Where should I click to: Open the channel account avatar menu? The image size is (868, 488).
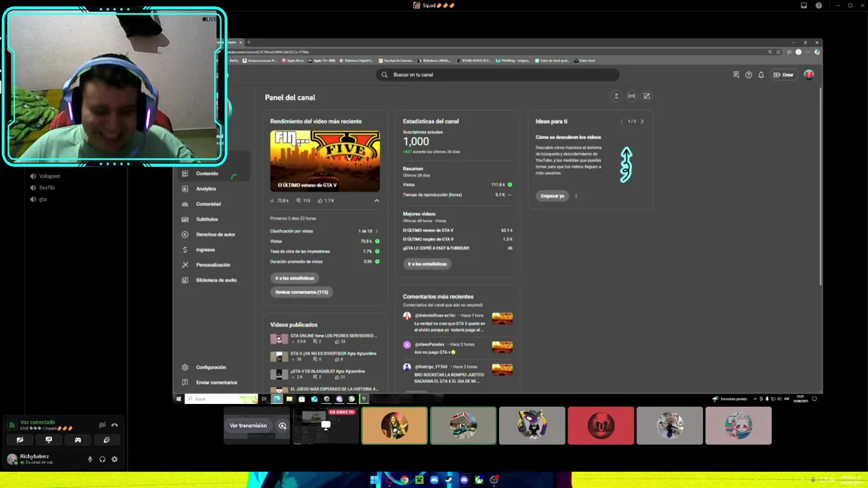(x=809, y=75)
